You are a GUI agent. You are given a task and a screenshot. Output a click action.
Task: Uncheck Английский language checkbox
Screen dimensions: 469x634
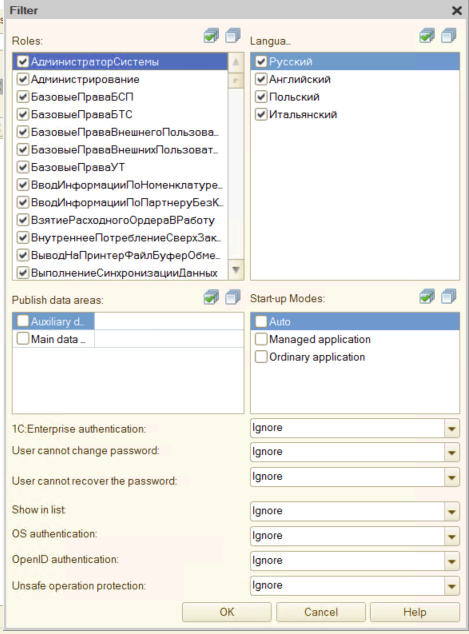tap(261, 79)
